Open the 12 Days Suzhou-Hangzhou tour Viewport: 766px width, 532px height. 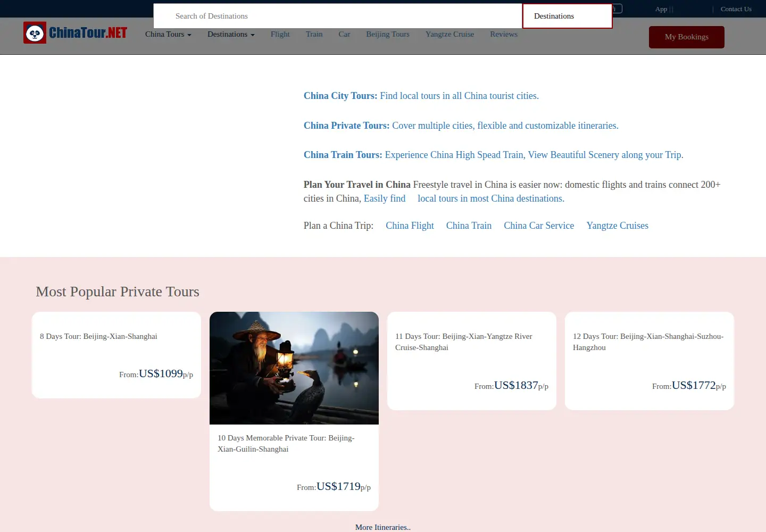click(x=648, y=342)
